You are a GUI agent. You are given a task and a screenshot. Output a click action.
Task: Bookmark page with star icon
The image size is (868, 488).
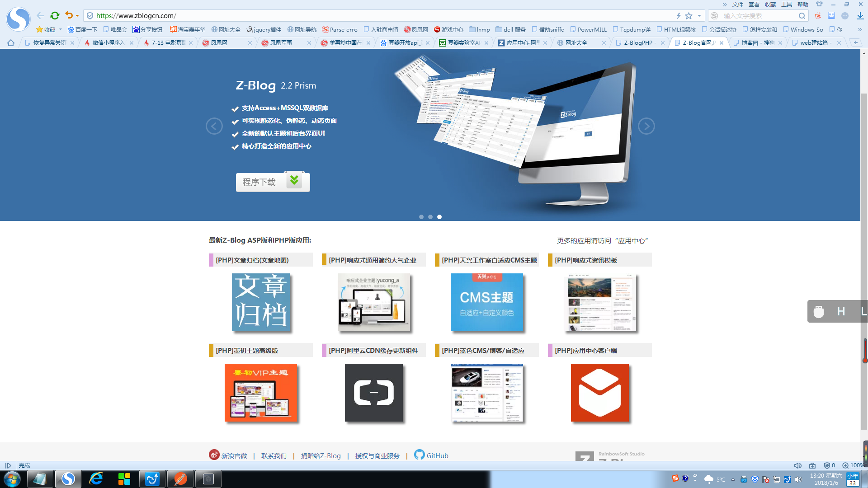click(689, 16)
